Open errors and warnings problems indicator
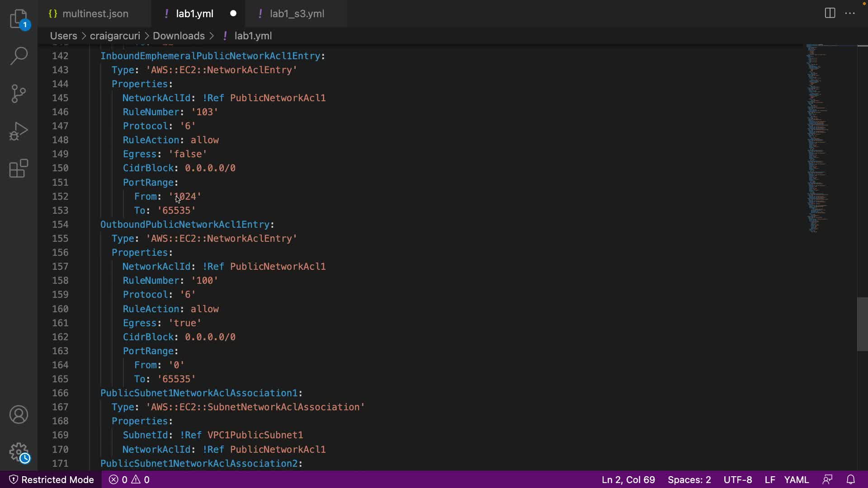868x488 pixels. pyautogui.click(x=129, y=479)
